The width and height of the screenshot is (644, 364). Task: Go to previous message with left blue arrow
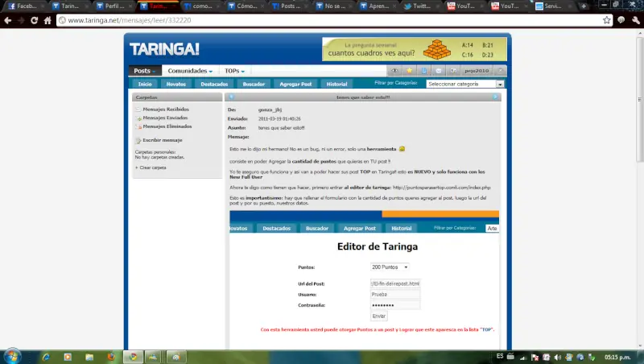click(x=231, y=97)
